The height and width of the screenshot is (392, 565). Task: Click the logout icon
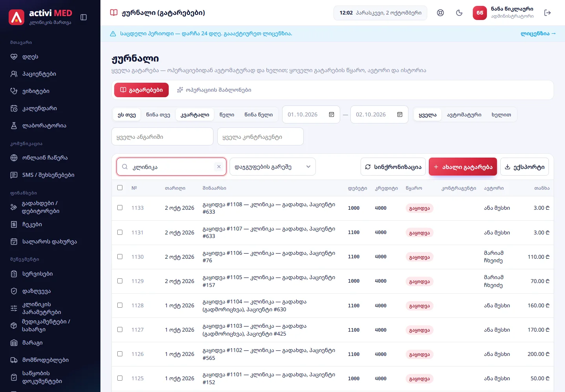(x=548, y=13)
